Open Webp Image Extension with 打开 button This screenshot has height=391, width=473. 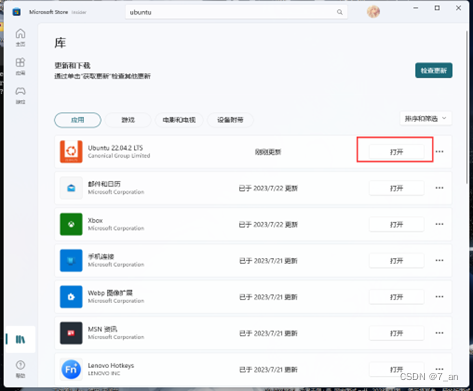396,297
